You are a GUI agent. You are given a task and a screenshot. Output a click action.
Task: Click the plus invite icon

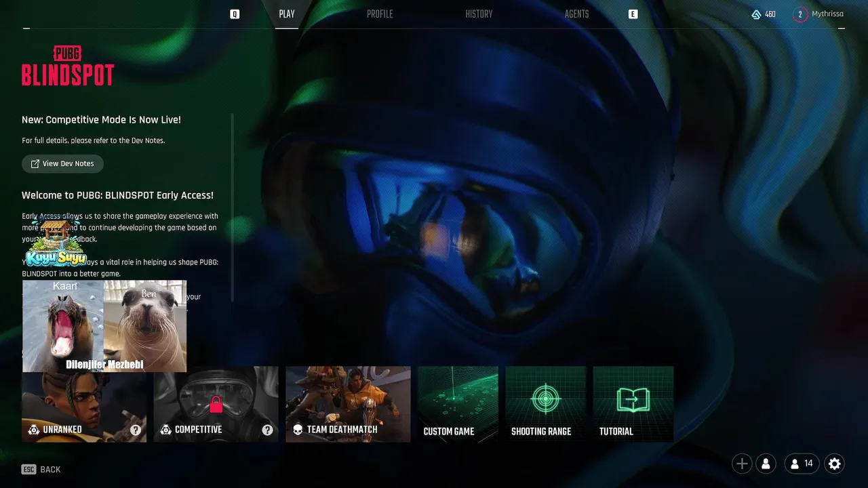tap(742, 464)
